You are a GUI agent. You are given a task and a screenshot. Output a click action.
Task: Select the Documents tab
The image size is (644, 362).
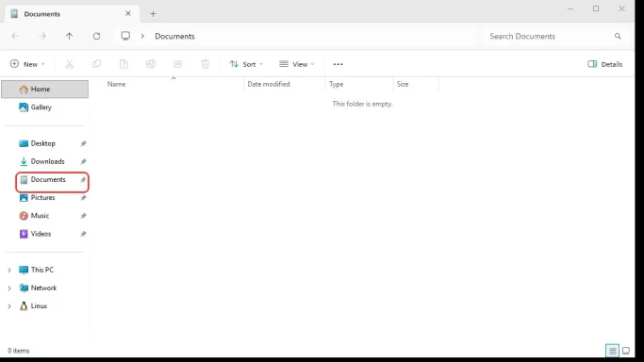coord(72,14)
